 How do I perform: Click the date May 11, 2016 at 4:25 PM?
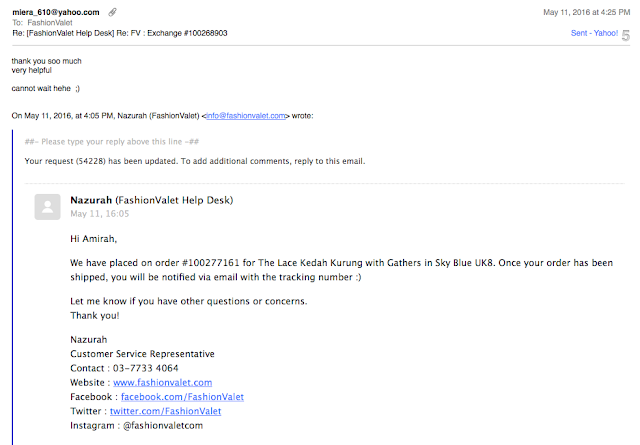pos(587,12)
